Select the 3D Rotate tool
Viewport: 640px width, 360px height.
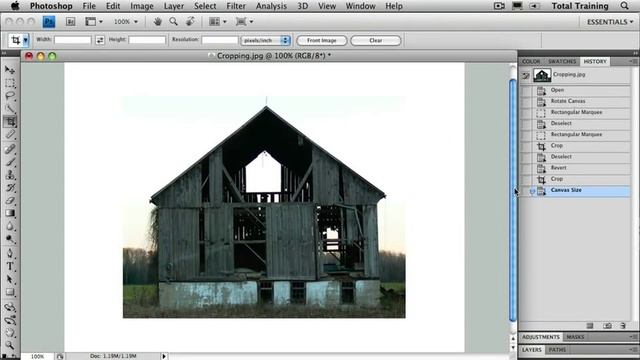point(10,307)
